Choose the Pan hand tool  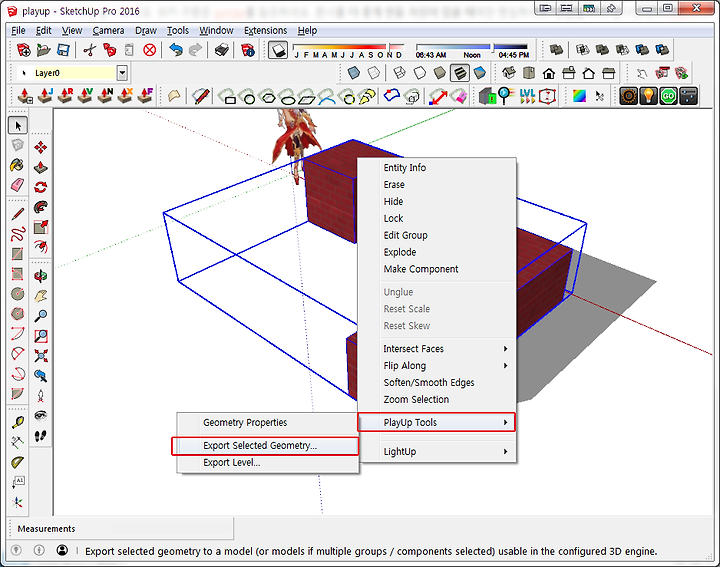(40, 296)
